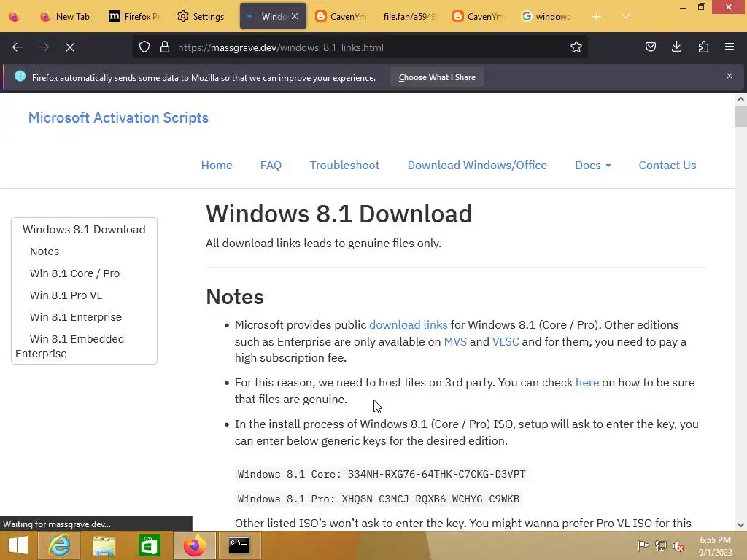The image size is (747, 560).
Task: Open the Firefox hamburger application menu
Action: tap(729, 47)
